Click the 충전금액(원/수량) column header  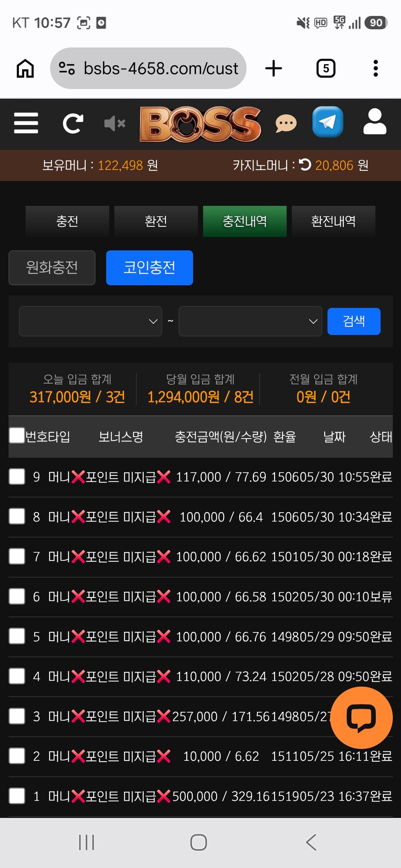pyautogui.click(x=220, y=436)
